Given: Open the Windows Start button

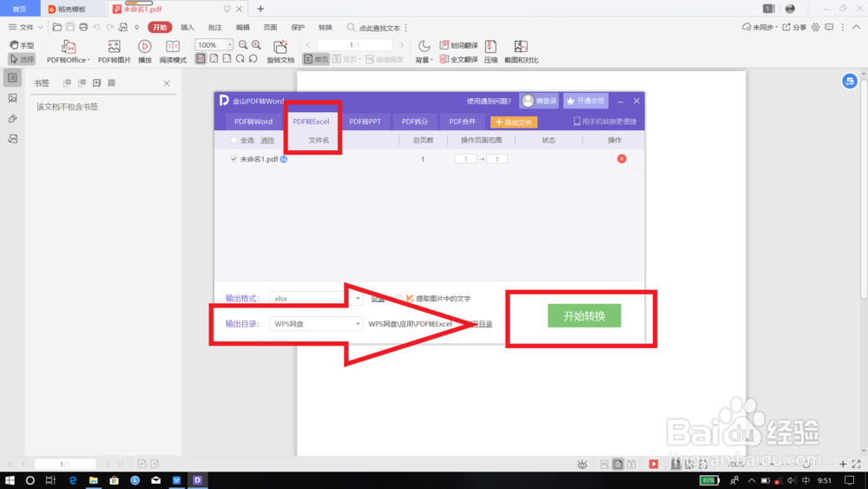Looking at the screenshot, I should pos(10,480).
